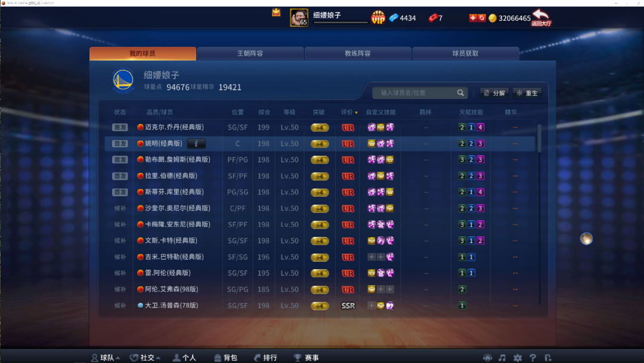Click the music note icon
This screenshot has width=644, height=363.
click(x=502, y=358)
